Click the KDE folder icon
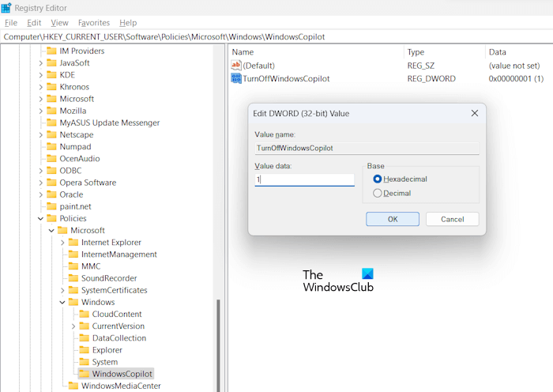 click(x=51, y=75)
